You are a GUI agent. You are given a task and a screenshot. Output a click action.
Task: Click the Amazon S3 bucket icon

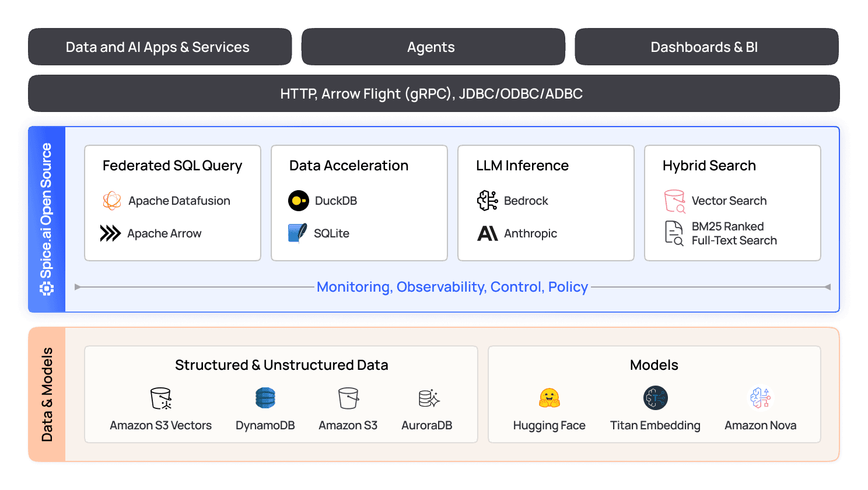tap(348, 398)
